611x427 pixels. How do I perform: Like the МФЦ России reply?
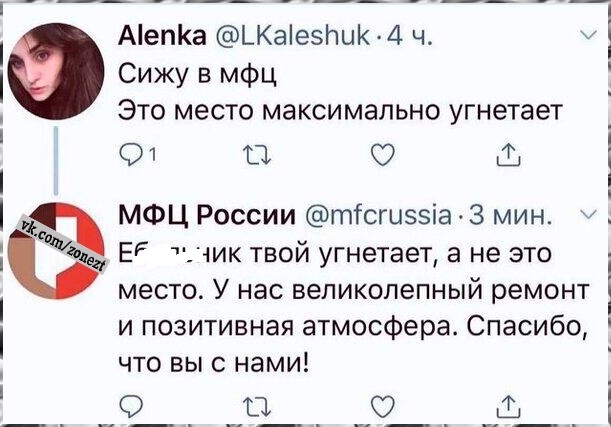point(383,406)
